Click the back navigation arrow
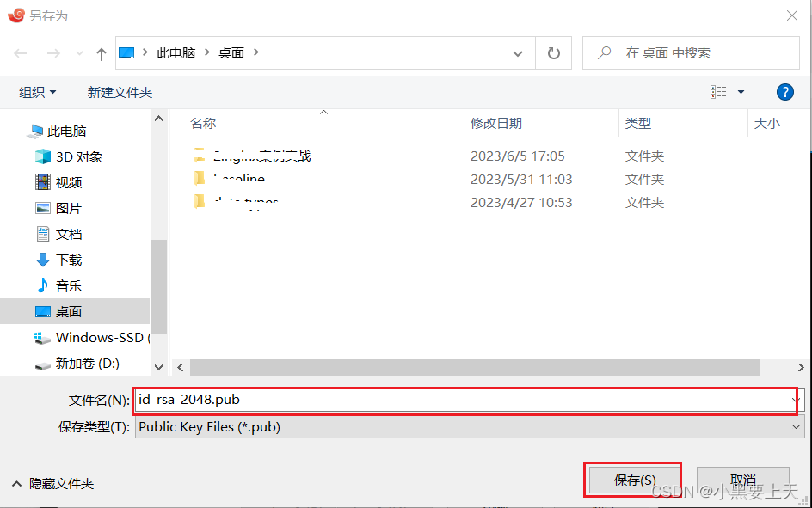812x508 pixels. coord(21,52)
